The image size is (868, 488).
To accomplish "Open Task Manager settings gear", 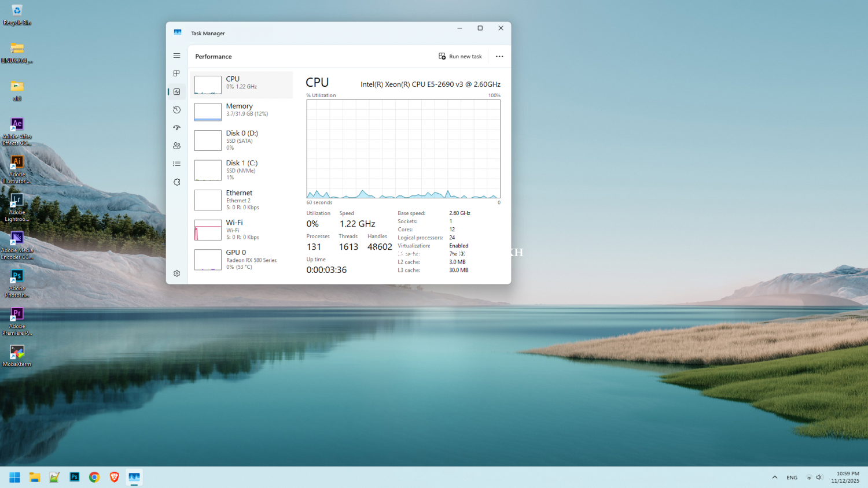I will [177, 273].
